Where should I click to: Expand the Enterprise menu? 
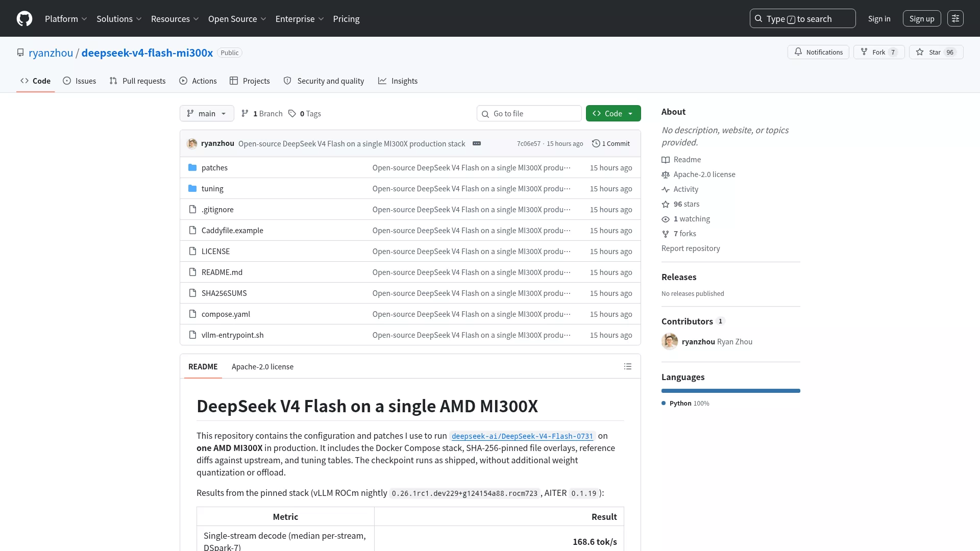(x=300, y=19)
